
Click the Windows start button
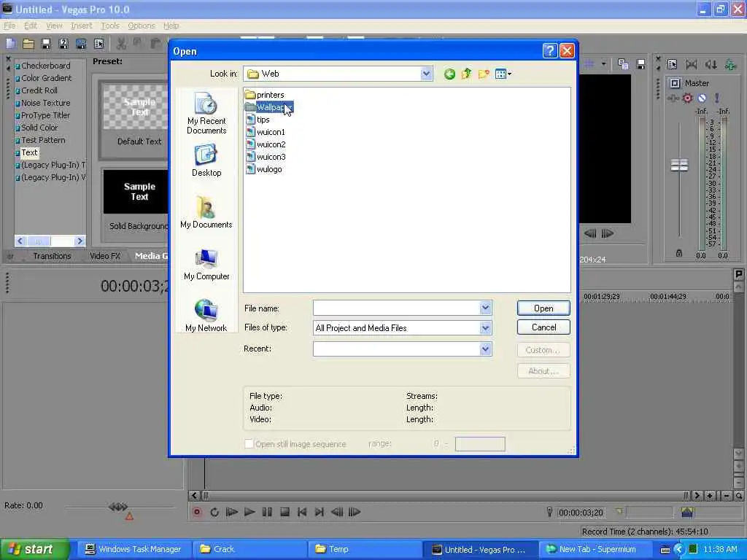[x=34, y=549]
